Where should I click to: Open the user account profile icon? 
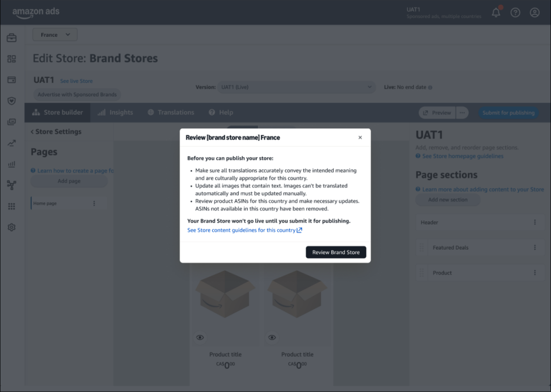pyautogui.click(x=534, y=13)
